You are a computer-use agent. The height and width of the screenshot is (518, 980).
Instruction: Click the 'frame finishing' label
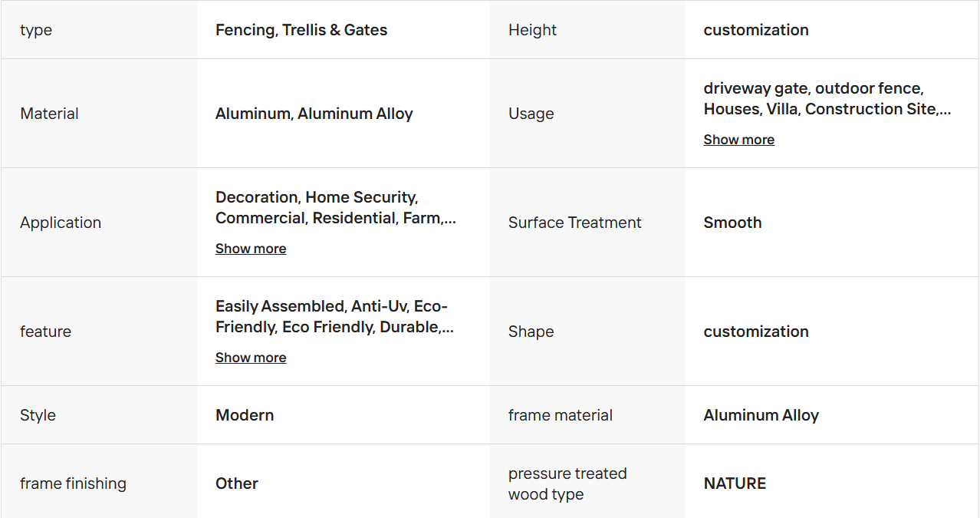[x=73, y=483]
